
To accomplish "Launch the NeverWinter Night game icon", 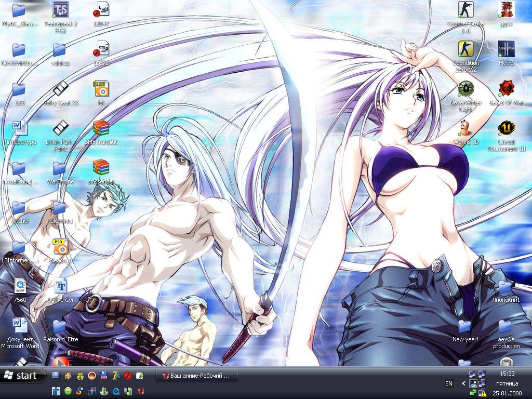I will click(x=466, y=96).
